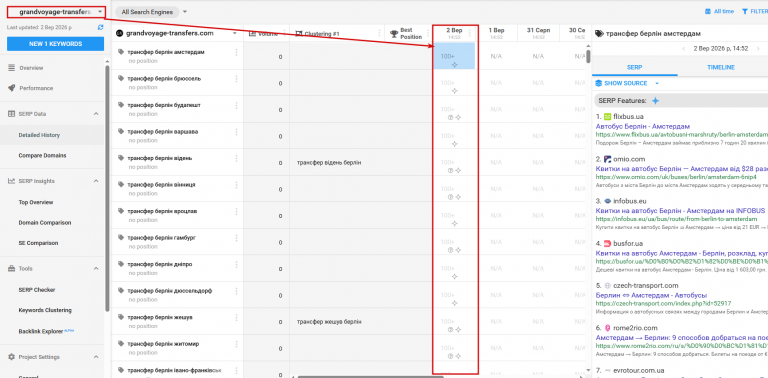Click All Search Engines chip
The width and height of the screenshot is (768, 378).
coord(147,12)
